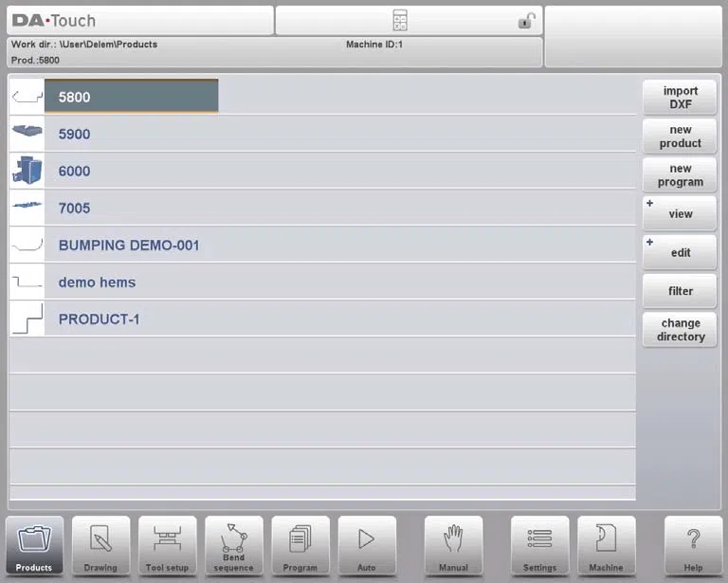728x583 pixels.
Task: Click the BUMPING DEMO-001 profile thumbnail
Action: (x=27, y=245)
